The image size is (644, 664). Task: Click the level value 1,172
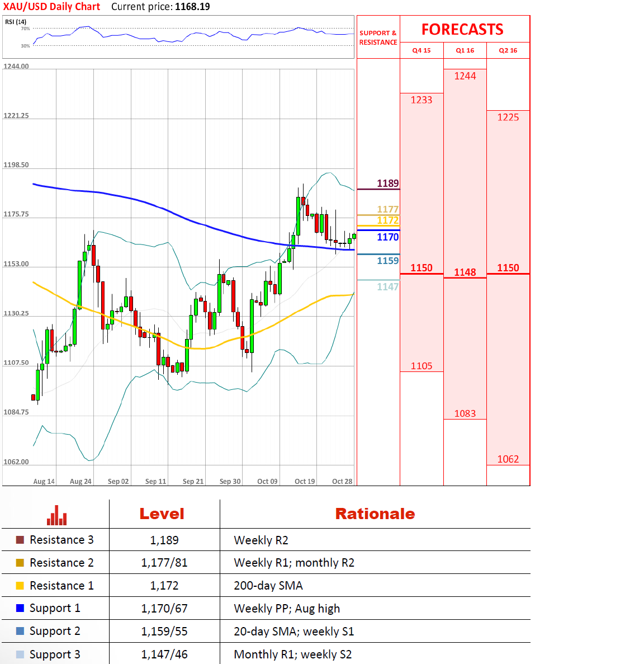coord(164,586)
